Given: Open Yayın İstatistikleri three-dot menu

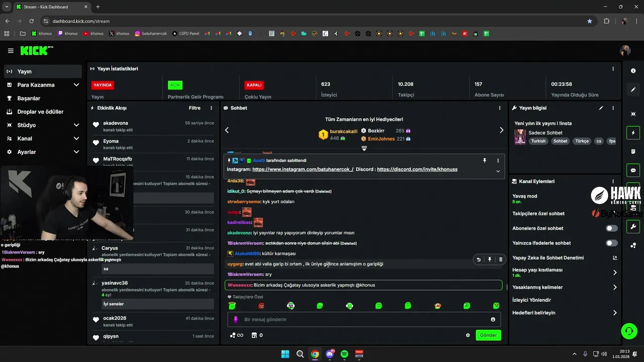Looking at the screenshot, I should [x=613, y=69].
